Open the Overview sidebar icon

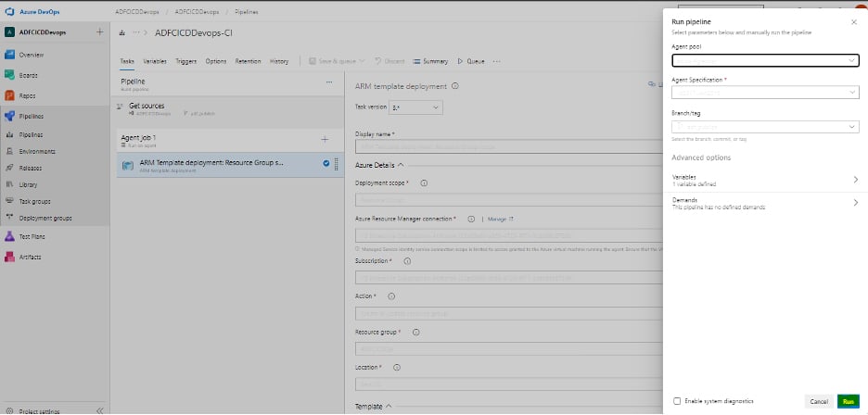9,55
